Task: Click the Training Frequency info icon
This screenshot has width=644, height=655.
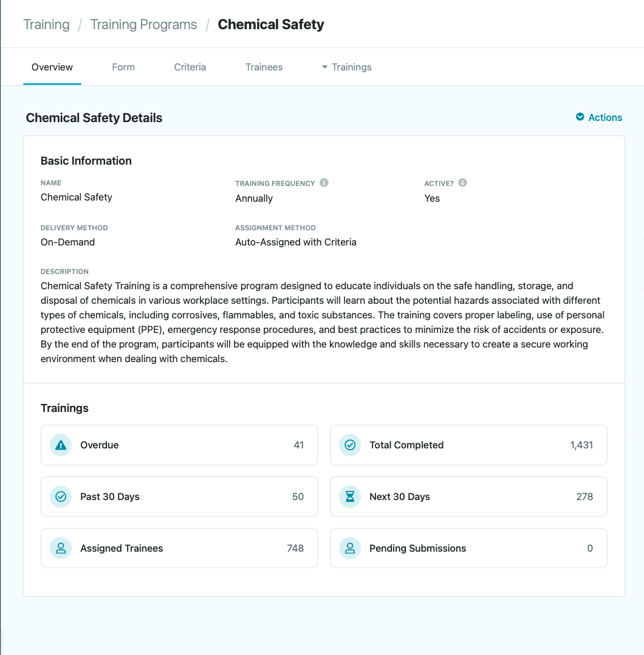Action: (x=324, y=183)
